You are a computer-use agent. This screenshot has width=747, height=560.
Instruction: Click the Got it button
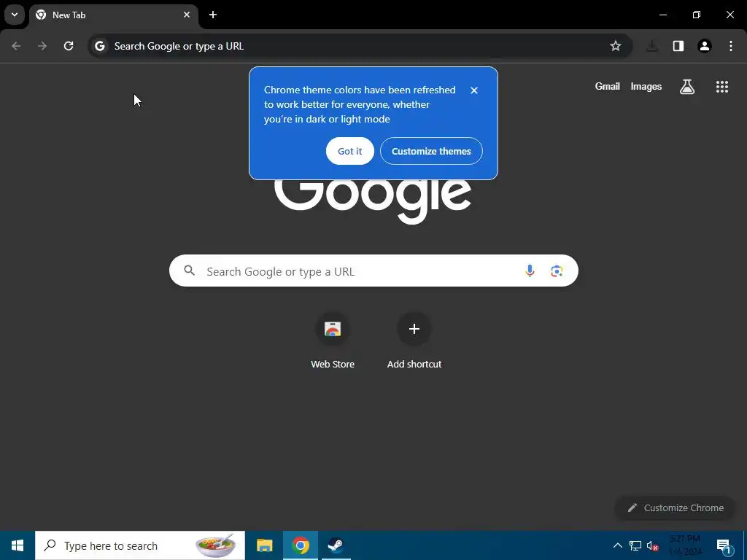click(349, 151)
